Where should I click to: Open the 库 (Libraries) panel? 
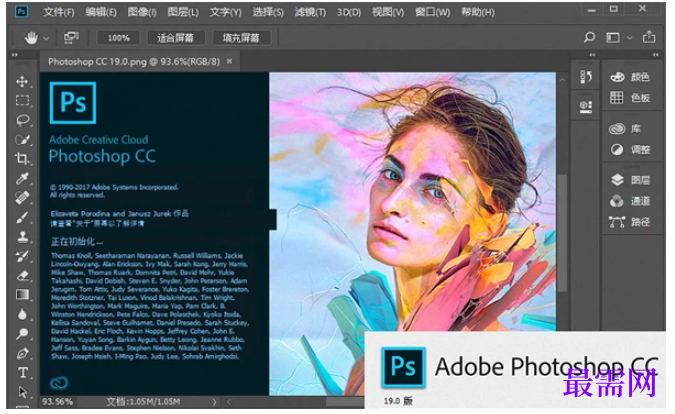pyautogui.click(x=626, y=129)
